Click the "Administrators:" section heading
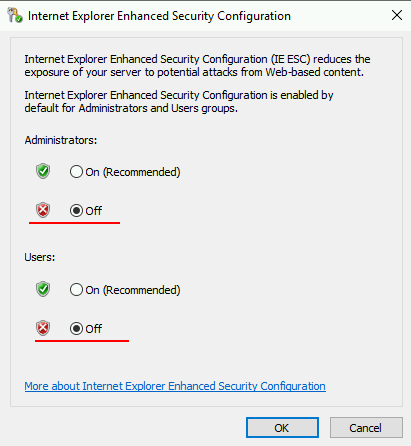 [61, 140]
